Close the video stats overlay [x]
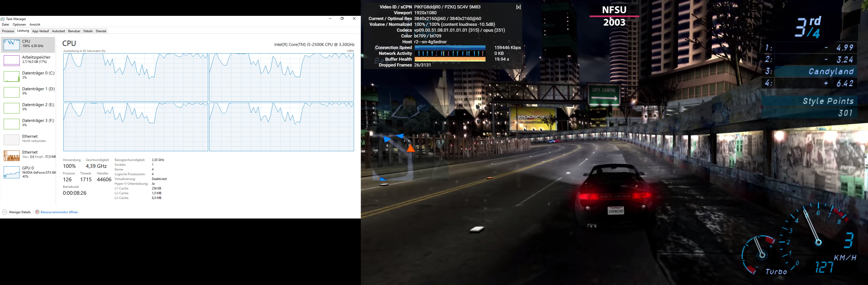This screenshot has height=285, width=868. point(518,7)
